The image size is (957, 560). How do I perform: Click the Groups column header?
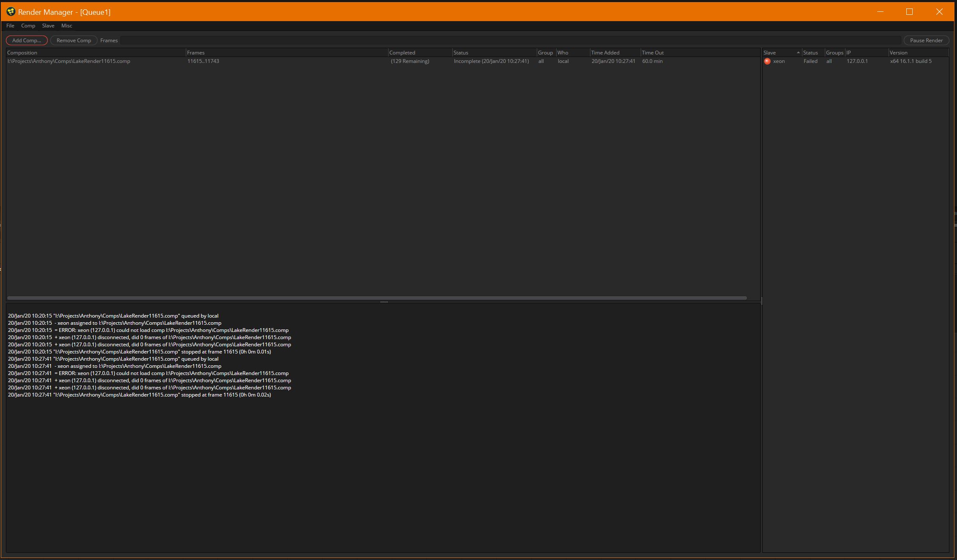(x=835, y=53)
